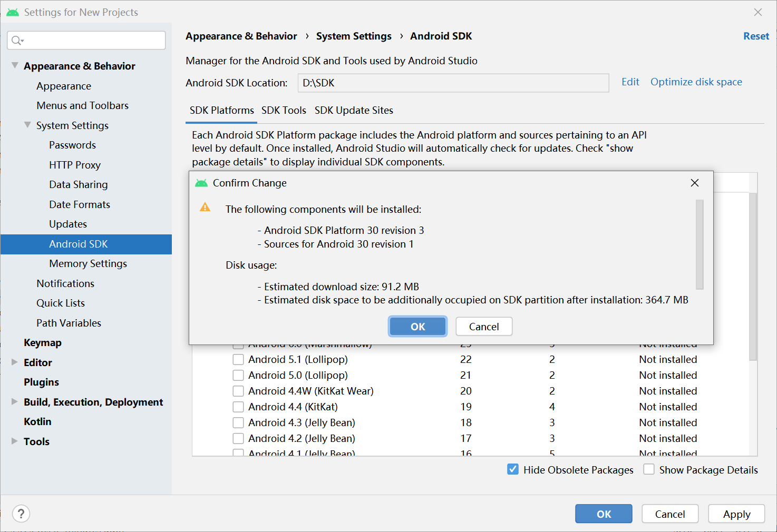Open Updates settings page

tap(68, 224)
